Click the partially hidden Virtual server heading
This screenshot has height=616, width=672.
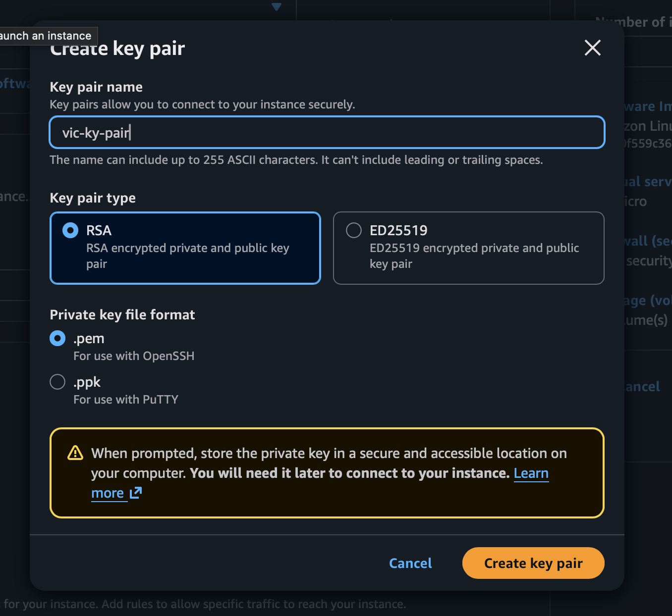(647, 182)
